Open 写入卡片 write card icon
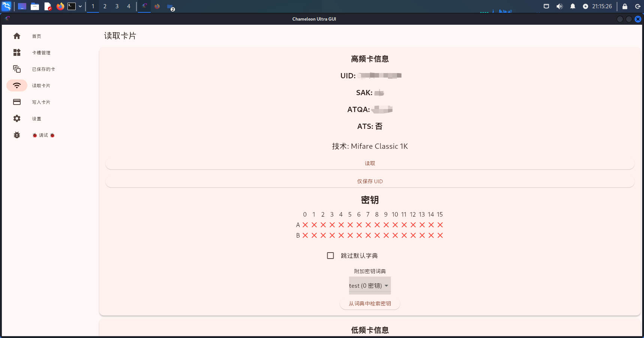Image resolution: width=644 pixels, height=338 pixels. coord(17,102)
